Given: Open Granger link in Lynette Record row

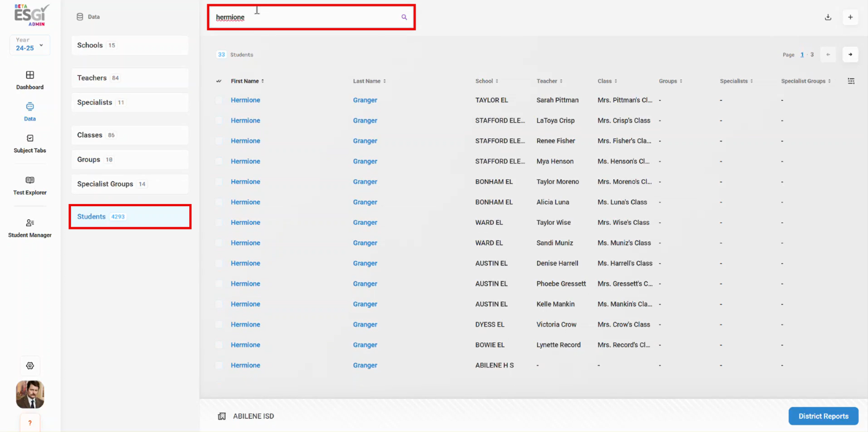Looking at the screenshot, I should [x=365, y=345].
